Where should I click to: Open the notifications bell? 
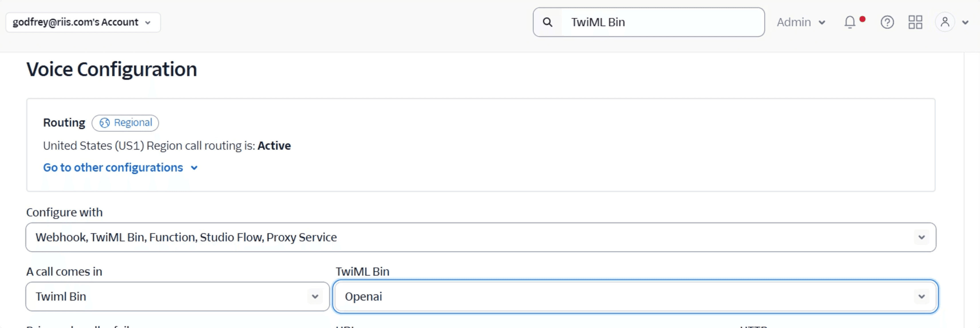[850, 22]
